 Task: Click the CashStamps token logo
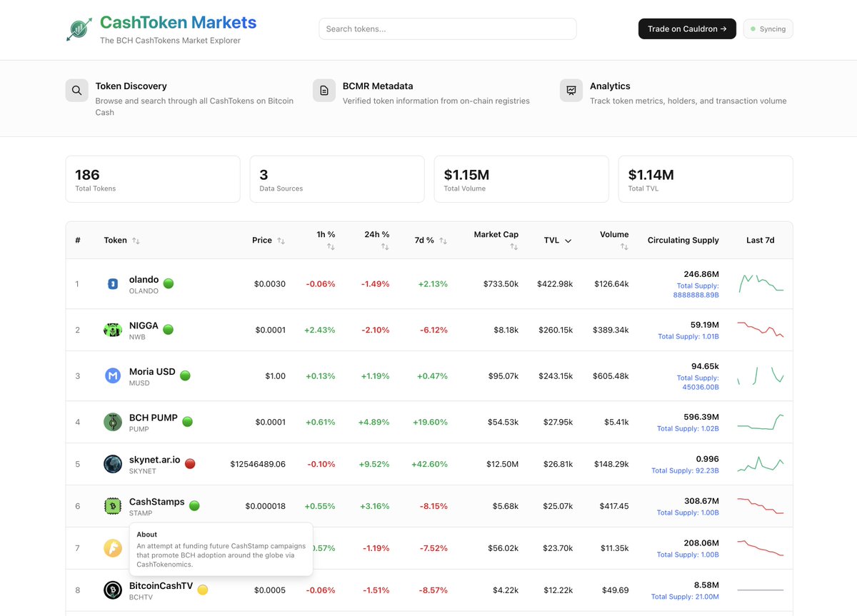click(x=112, y=506)
